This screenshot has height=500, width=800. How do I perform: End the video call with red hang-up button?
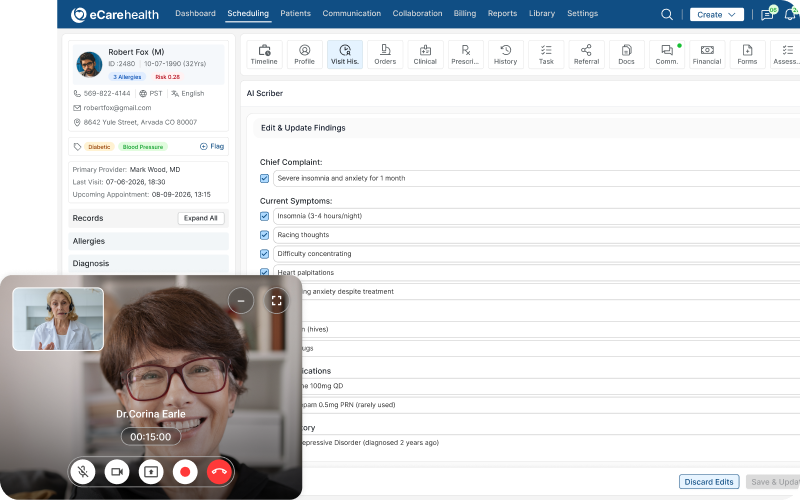click(x=219, y=472)
